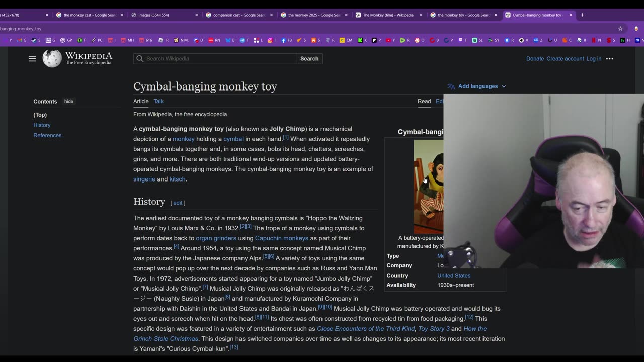644x362 pixels.
Task: Open the 616 bookmark
Action: pos(145,40)
